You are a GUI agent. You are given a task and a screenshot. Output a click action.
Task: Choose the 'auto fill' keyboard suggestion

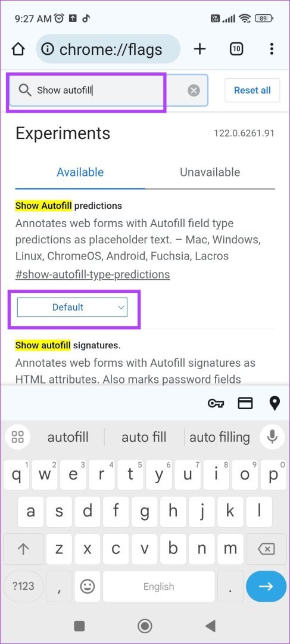click(x=144, y=437)
